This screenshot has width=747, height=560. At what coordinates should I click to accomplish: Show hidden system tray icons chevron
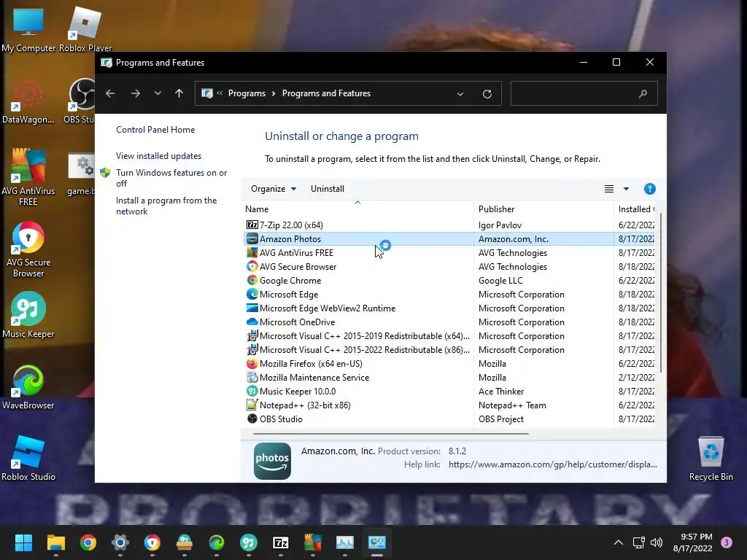619,542
